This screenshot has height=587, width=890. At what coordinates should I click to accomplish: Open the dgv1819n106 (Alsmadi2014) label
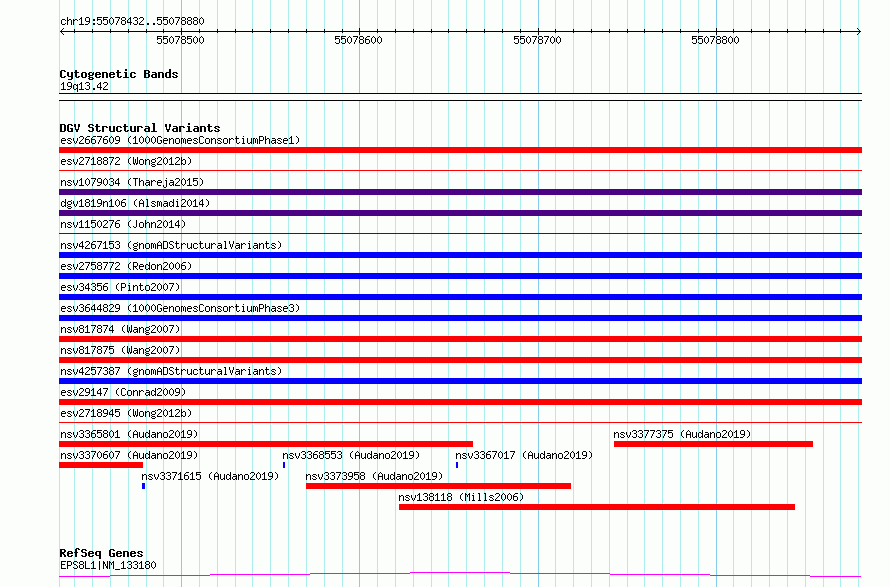click(x=135, y=203)
